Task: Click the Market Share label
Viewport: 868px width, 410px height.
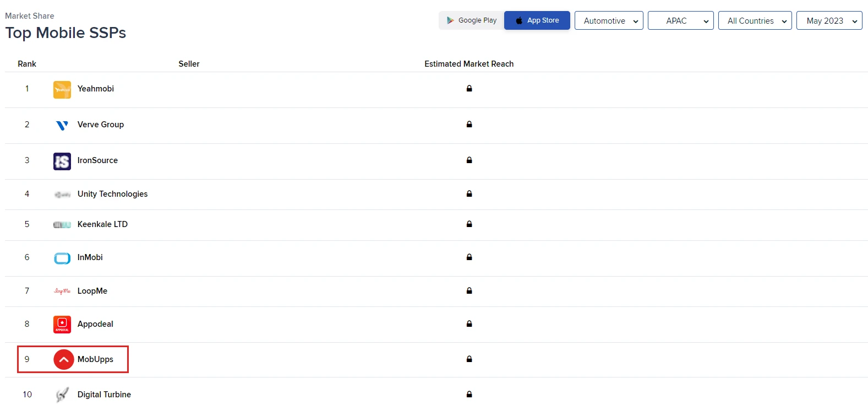Action: click(x=30, y=16)
